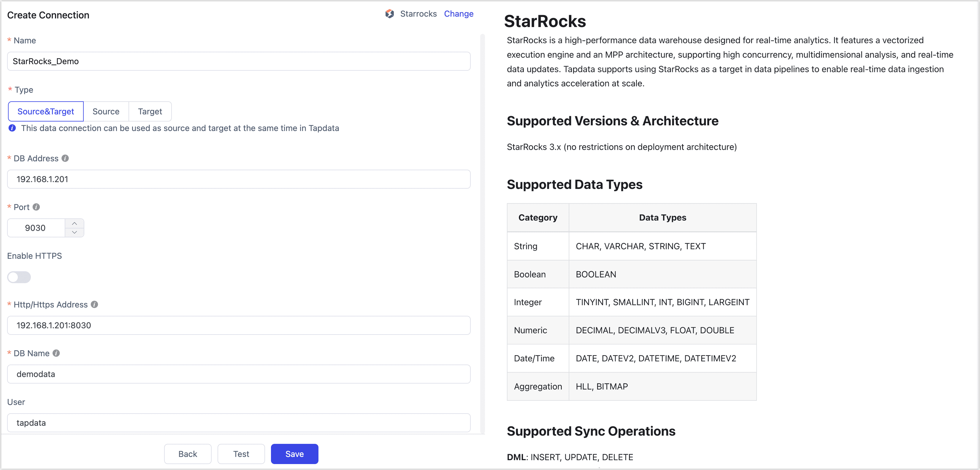Click the Http/Https Address input field
980x470 pixels.
239,325
